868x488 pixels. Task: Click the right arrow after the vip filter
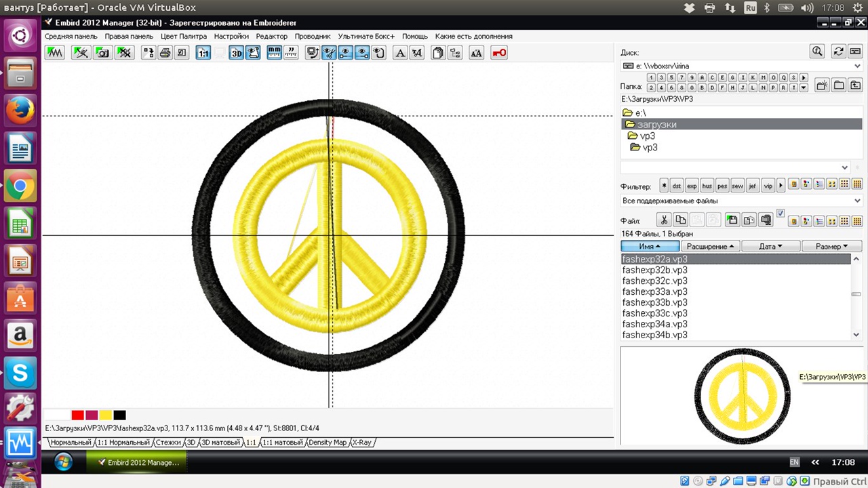[781, 185]
